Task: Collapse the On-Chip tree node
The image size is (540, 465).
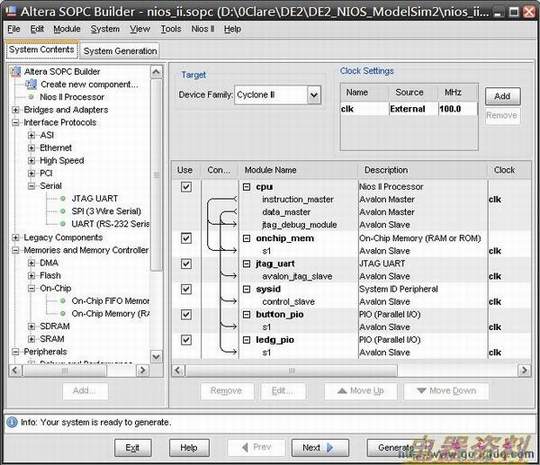Action: click(31, 288)
